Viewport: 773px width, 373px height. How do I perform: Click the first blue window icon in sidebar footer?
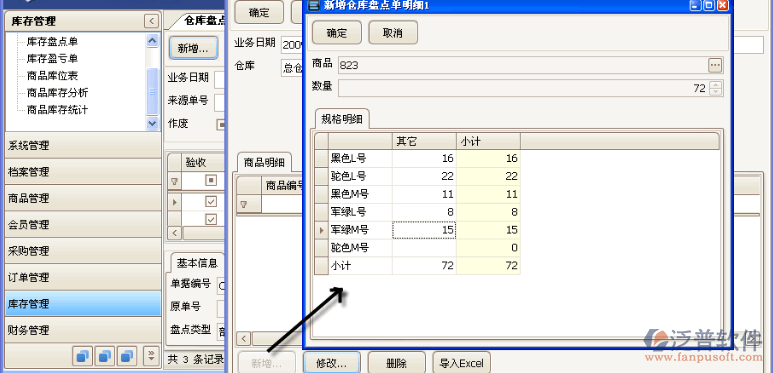82,356
